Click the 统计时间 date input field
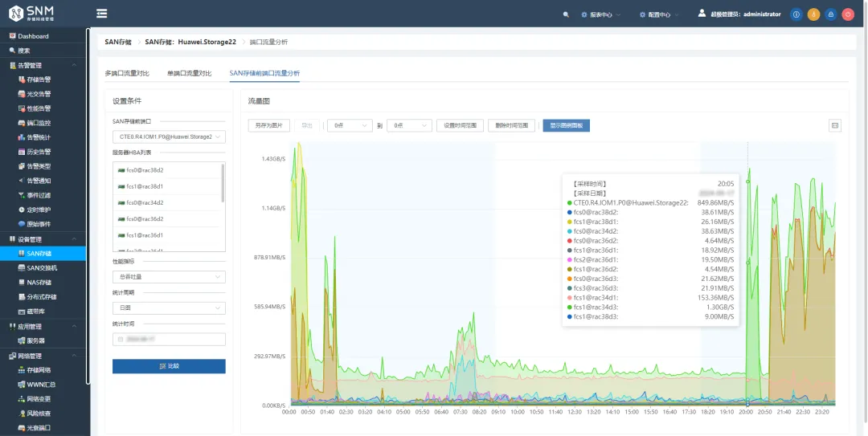 tap(169, 339)
